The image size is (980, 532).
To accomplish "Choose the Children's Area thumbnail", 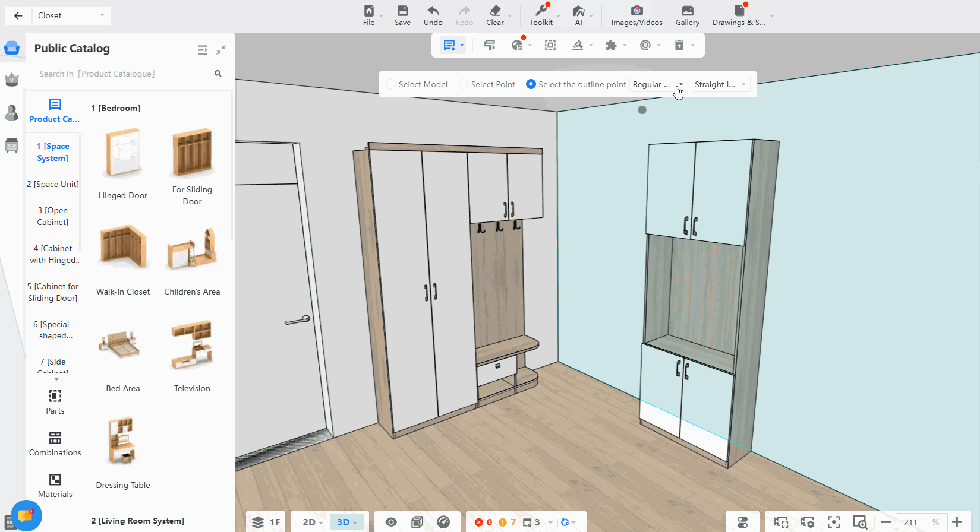I will (192, 249).
